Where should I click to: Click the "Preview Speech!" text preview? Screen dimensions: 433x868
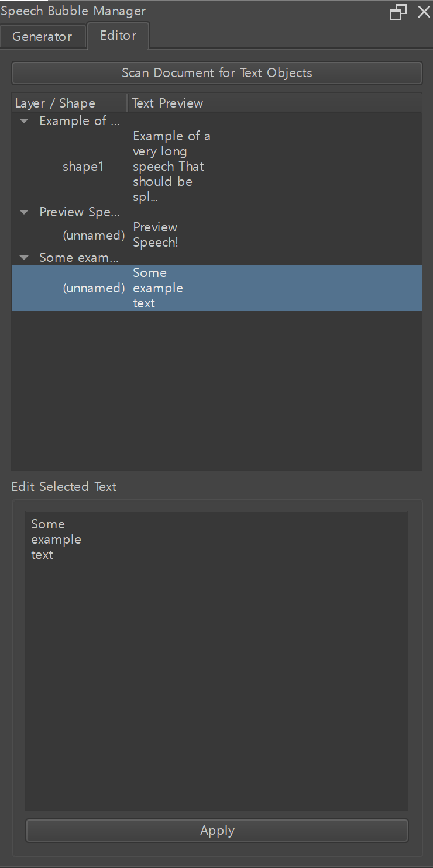click(156, 235)
